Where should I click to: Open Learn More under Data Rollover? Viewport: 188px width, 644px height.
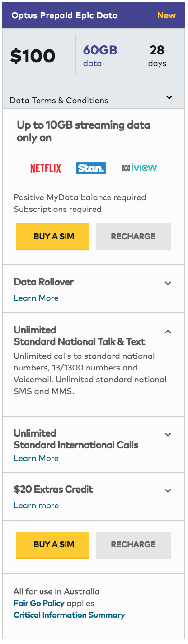pos(36,298)
